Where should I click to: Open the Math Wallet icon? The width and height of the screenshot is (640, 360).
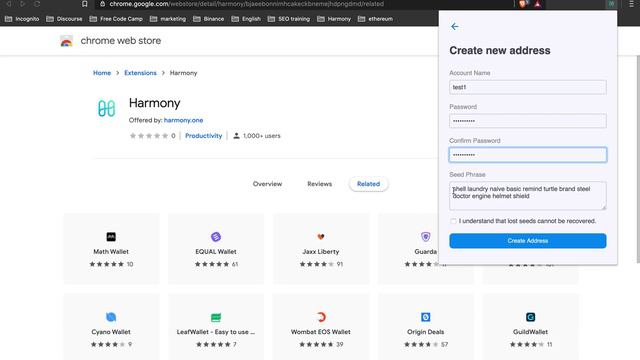tap(111, 237)
